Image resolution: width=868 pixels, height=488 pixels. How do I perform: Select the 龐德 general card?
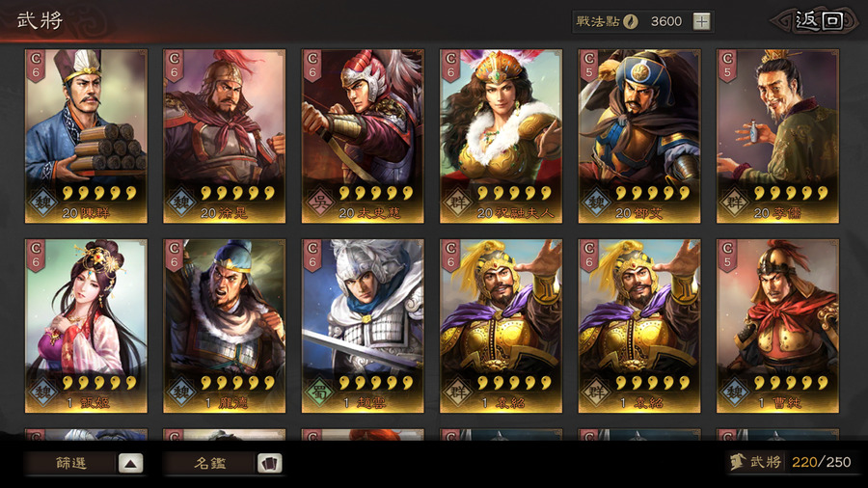[224, 326]
